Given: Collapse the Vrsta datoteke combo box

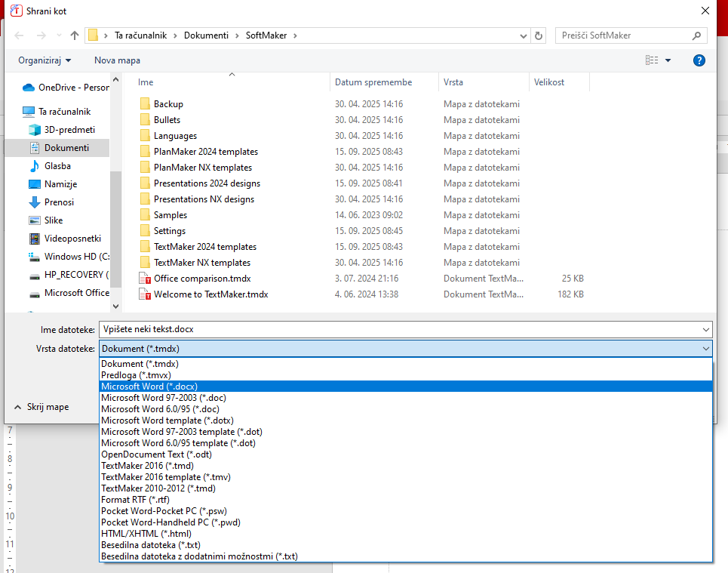Looking at the screenshot, I should (705, 349).
